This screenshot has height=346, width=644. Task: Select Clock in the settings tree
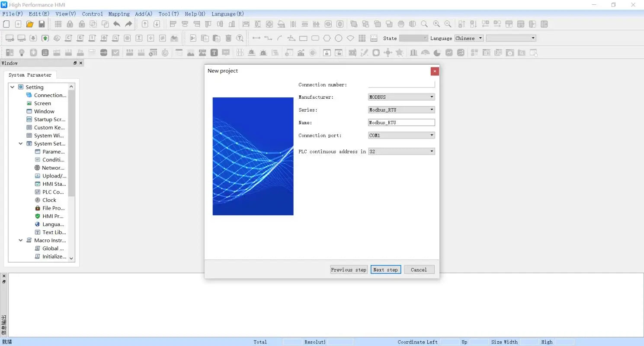click(x=49, y=200)
